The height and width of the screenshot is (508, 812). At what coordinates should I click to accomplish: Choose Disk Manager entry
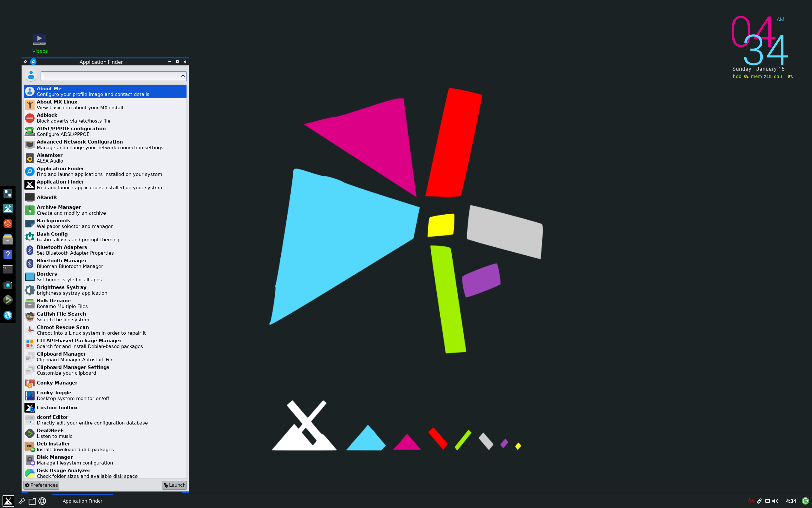tap(105, 460)
